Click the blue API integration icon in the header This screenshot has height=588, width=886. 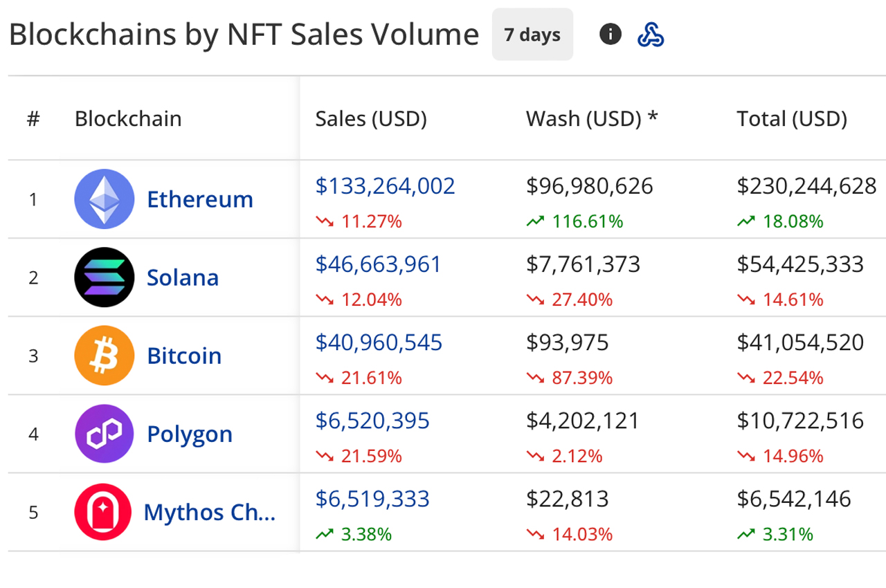click(x=651, y=33)
